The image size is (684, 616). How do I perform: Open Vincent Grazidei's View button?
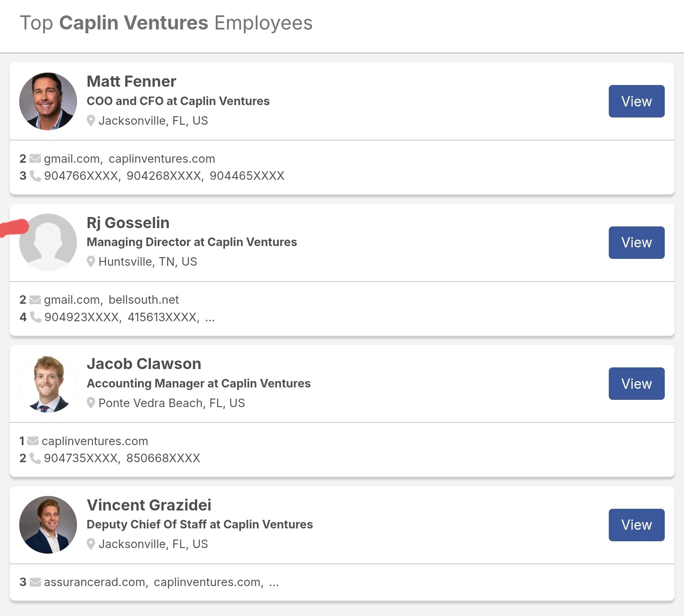(637, 525)
